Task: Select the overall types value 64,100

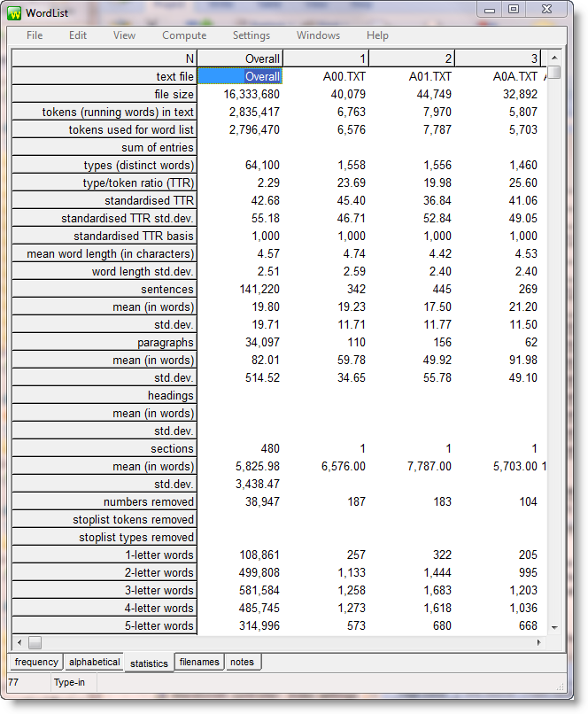Action: point(263,166)
